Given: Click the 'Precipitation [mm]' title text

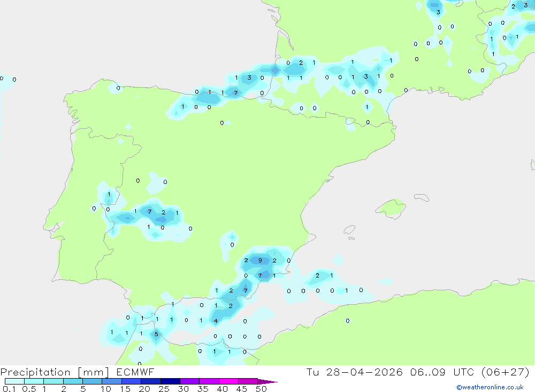Looking at the screenshot, I should click(55, 372).
